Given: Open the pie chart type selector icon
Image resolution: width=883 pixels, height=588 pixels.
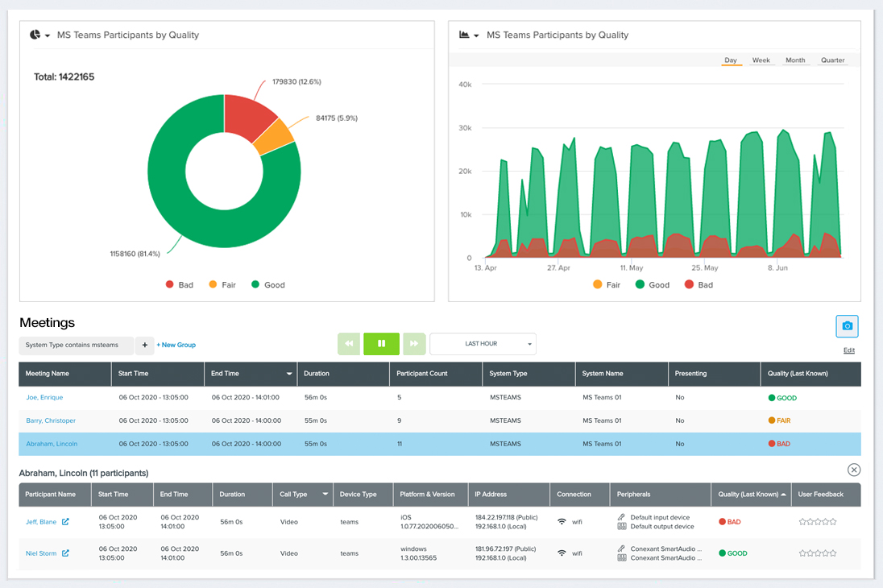Looking at the screenshot, I should tap(39, 35).
